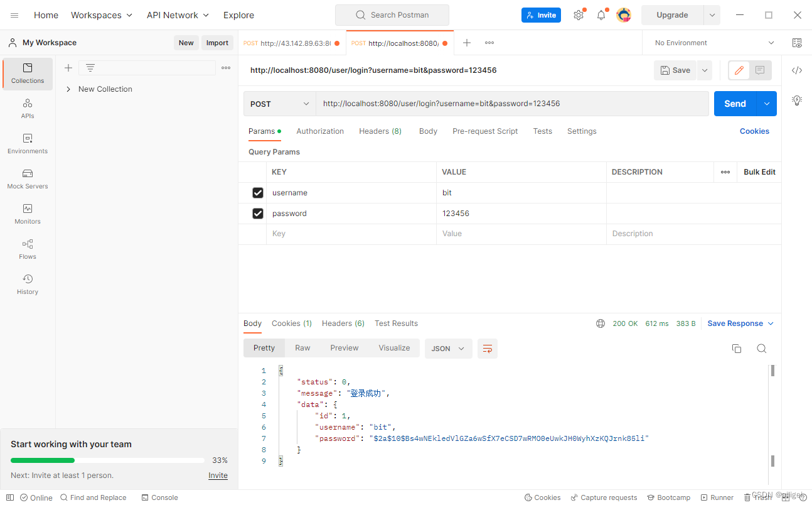The height and width of the screenshot is (505, 812).
Task: Switch to the request Settings tab
Action: tap(582, 131)
